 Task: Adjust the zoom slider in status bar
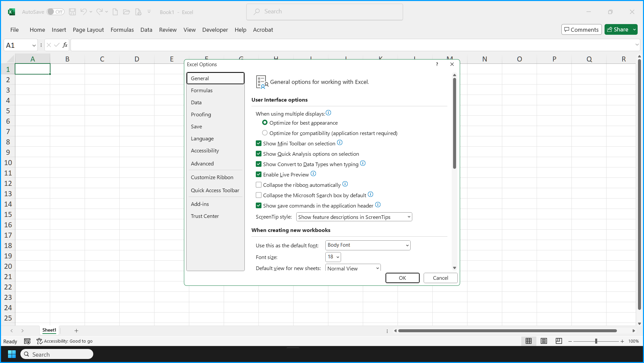(596, 341)
